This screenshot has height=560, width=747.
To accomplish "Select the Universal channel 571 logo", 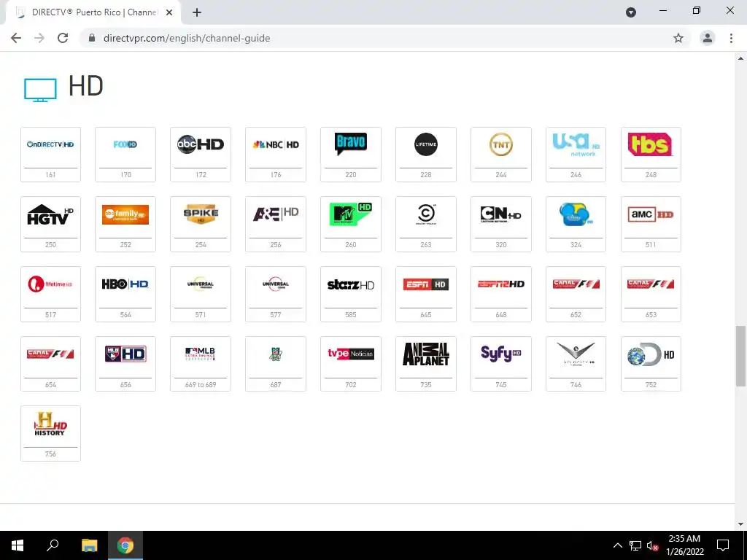I will 201,284.
